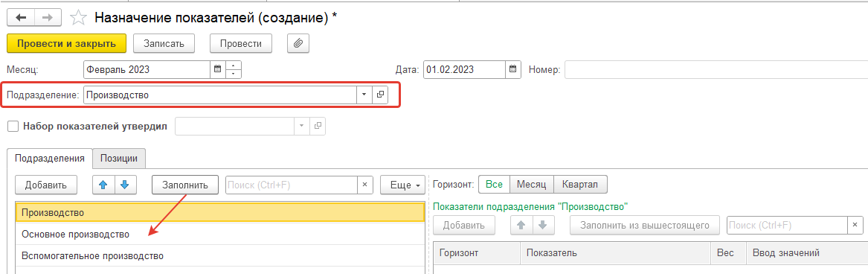Viewport: 868px width, 274px height.
Task: Switch to the Позиции tab
Action: 119,158
